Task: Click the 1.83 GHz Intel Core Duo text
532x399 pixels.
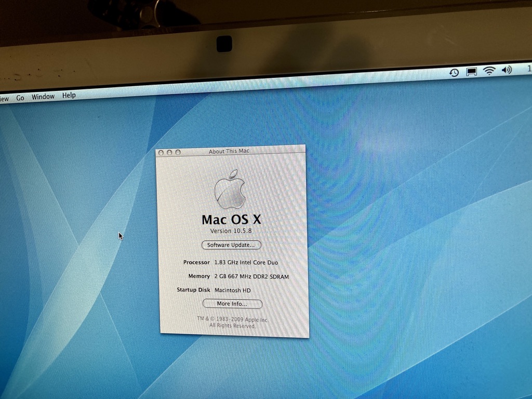Action: [x=246, y=262]
